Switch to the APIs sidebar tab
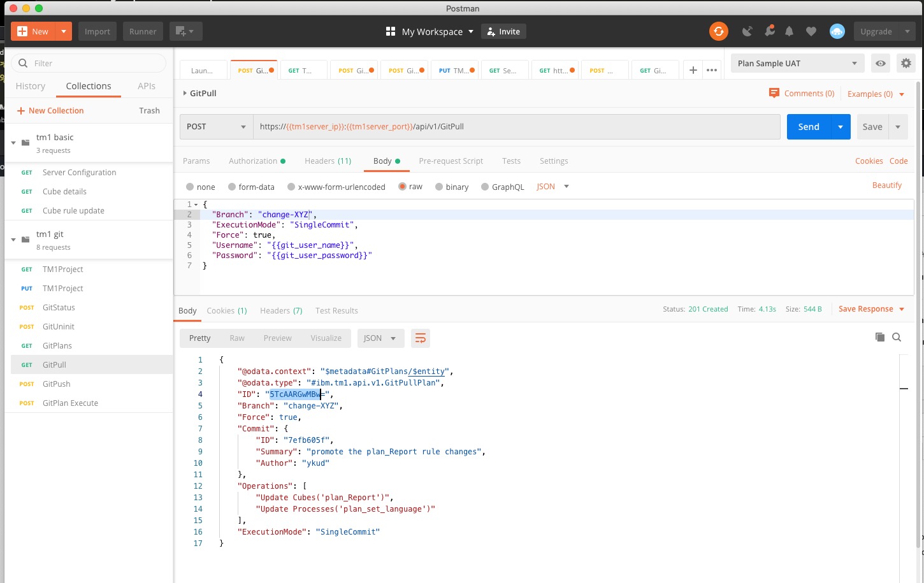 click(x=147, y=86)
